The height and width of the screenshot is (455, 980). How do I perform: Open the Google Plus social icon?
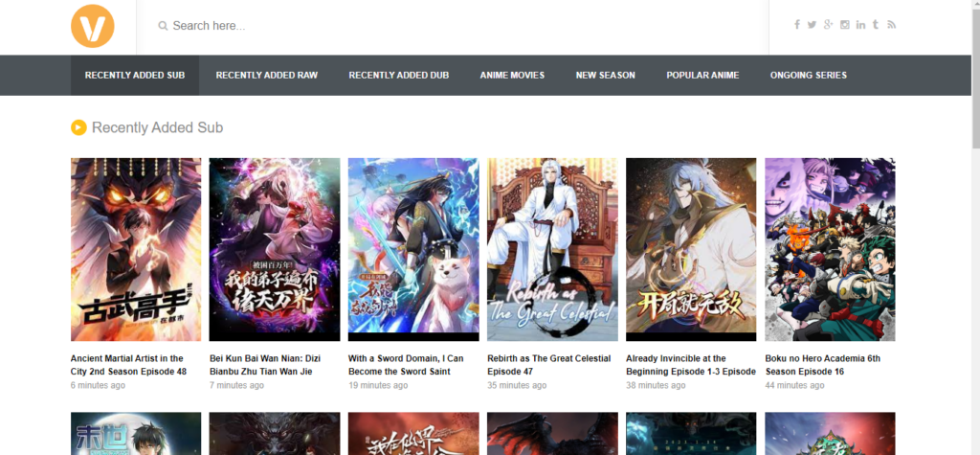point(828,24)
